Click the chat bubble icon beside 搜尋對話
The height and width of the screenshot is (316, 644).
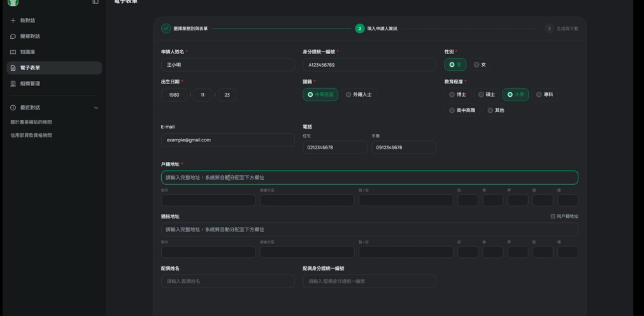[x=13, y=36]
